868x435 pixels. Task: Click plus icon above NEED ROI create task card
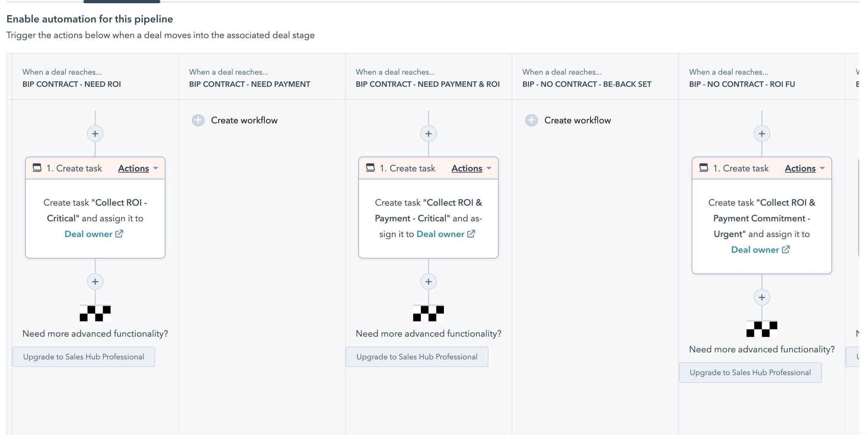[95, 134]
